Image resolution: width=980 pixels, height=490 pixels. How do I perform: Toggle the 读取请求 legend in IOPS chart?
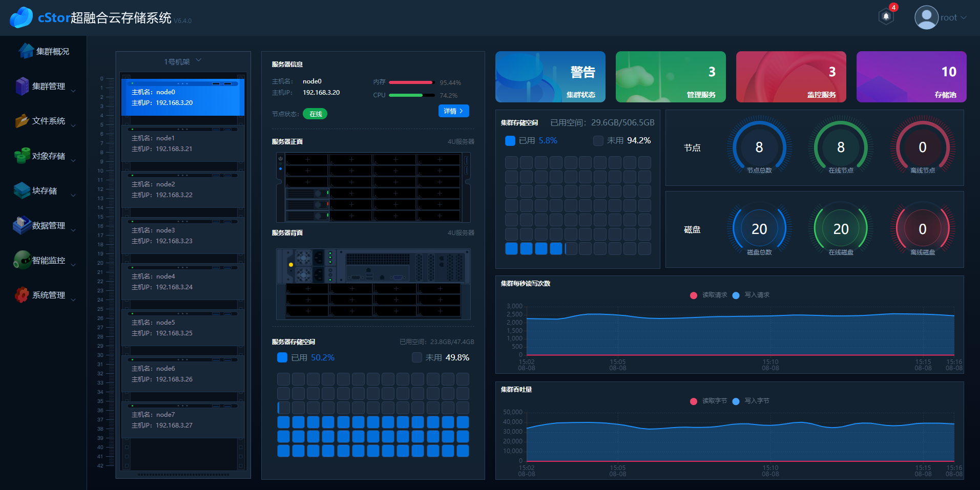point(708,295)
